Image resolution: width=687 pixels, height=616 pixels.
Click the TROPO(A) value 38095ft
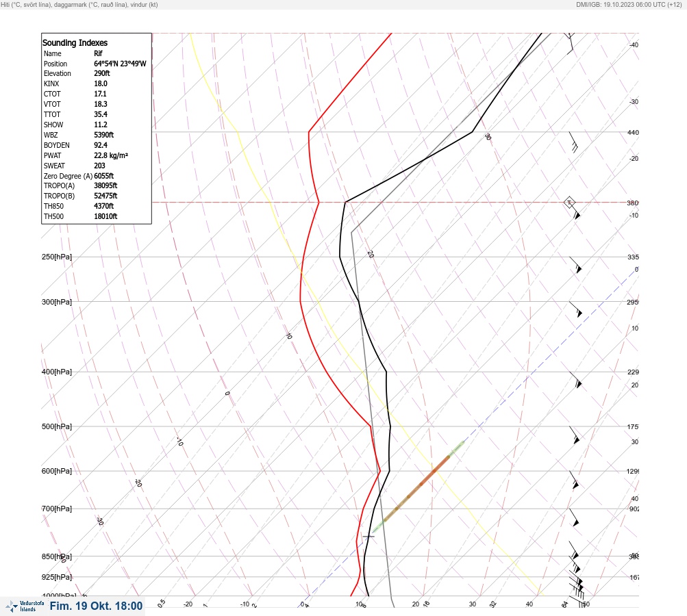tap(105, 185)
